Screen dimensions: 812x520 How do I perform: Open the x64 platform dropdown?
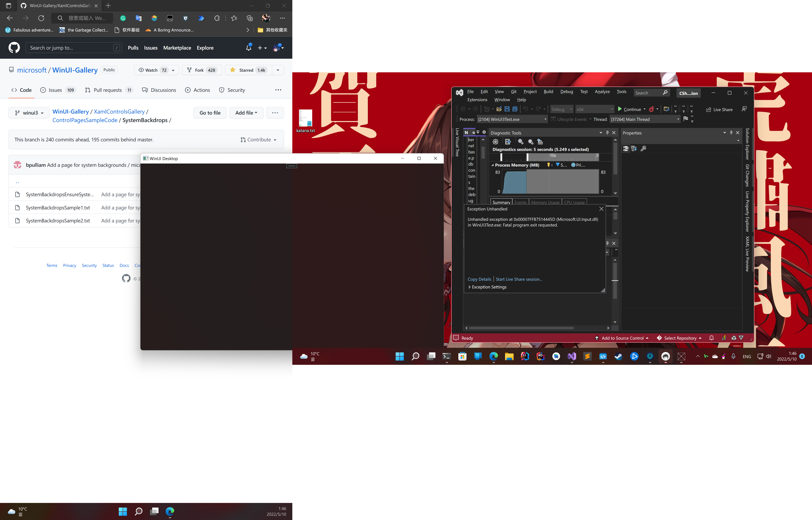click(594, 109)
